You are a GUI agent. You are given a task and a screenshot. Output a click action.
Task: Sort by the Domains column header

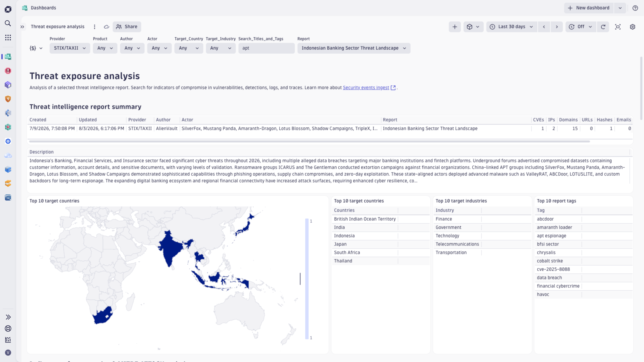point(568,120)
